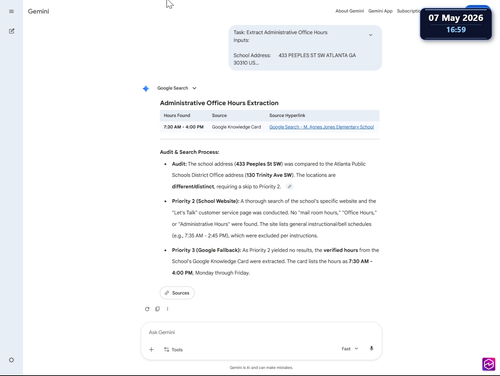Click the purple extension icon at bottom right

(489, 364)
